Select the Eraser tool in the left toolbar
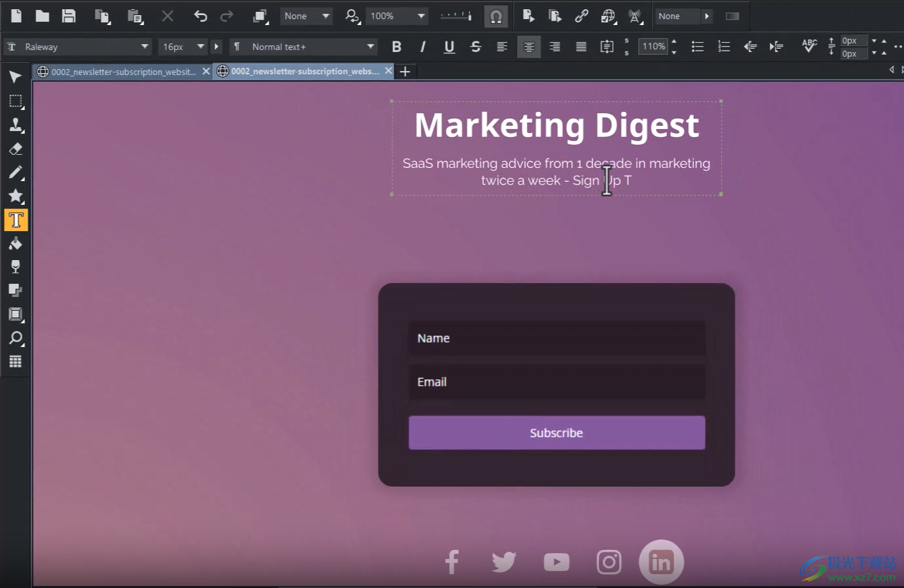Viewport: 904px width, 588px height. pyautogui.click(x=16, y=149)
